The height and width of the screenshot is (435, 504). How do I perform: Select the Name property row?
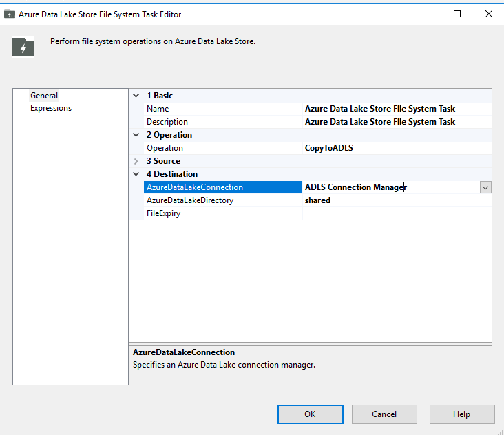tap(317, 109)
